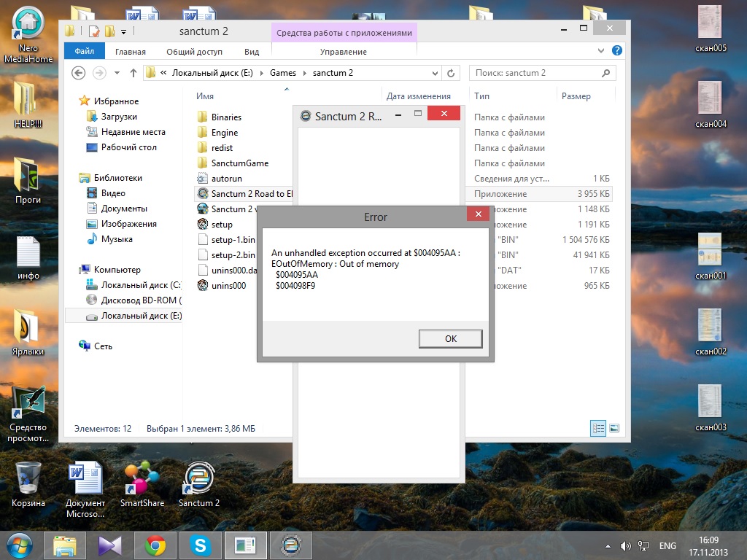The width and height of the screenshot is (747, 560).
Task: Switch to the Главная ribbon tab
Action: pyautogui.click(x=131, y=52)
